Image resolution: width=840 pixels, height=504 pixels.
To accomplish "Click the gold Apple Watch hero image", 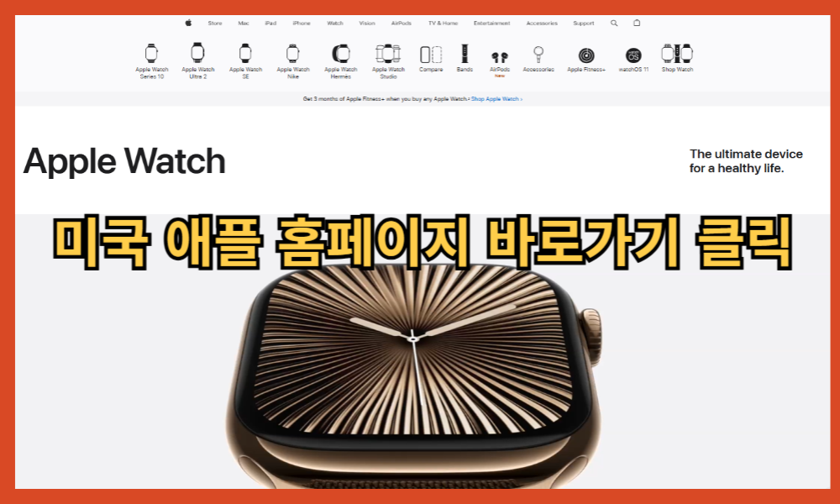I will point(413,375).
